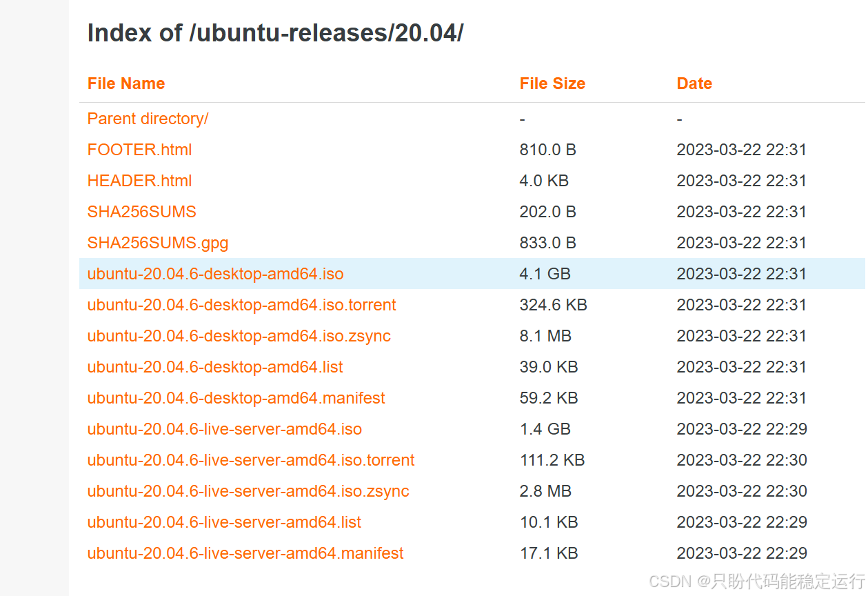Sort listing by File Name header
Viewport: 868px width, 596px height.
pyautogui.click(x=126, y=83)
